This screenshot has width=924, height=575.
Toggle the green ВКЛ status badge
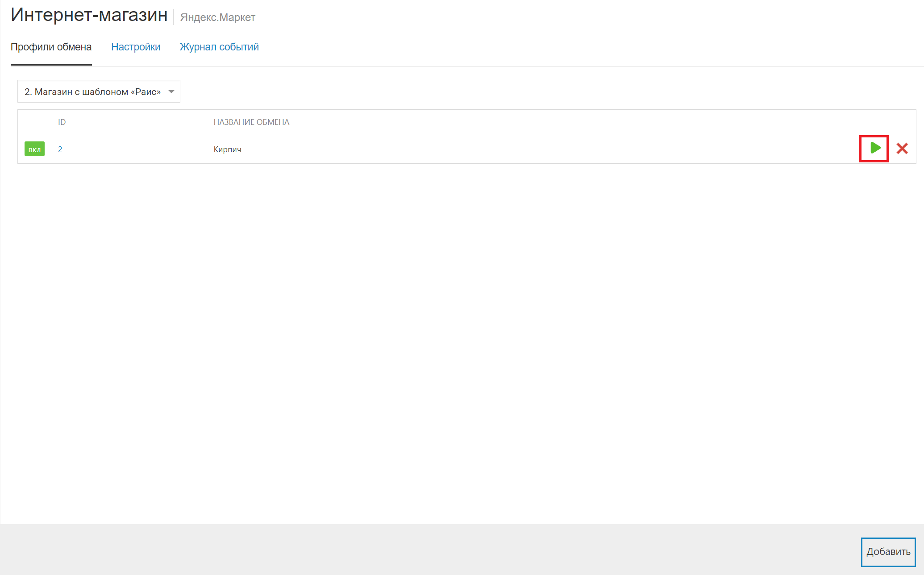coord(34,149)
